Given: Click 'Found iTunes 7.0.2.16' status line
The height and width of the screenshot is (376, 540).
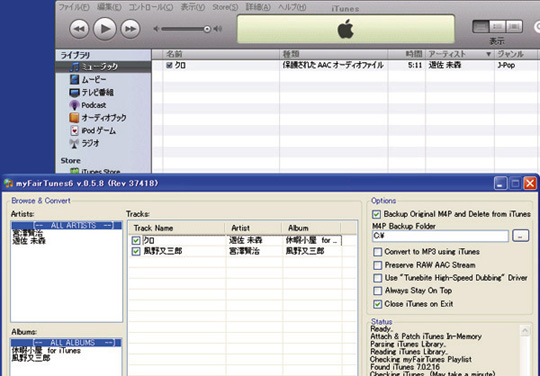Looking at the screenshot, I should pos(405,367).
